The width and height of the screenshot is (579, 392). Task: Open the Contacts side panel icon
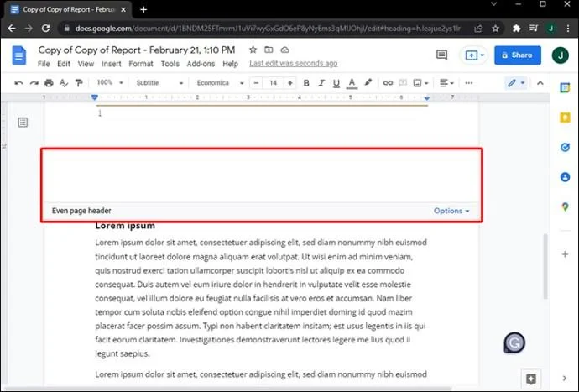tap(565, 177)
